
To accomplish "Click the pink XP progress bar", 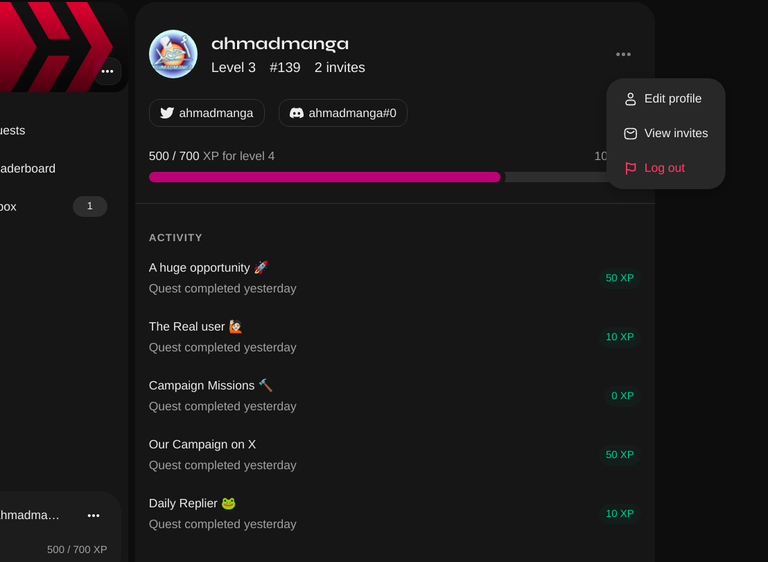I will pyautogui.click(x=325, y=177).
